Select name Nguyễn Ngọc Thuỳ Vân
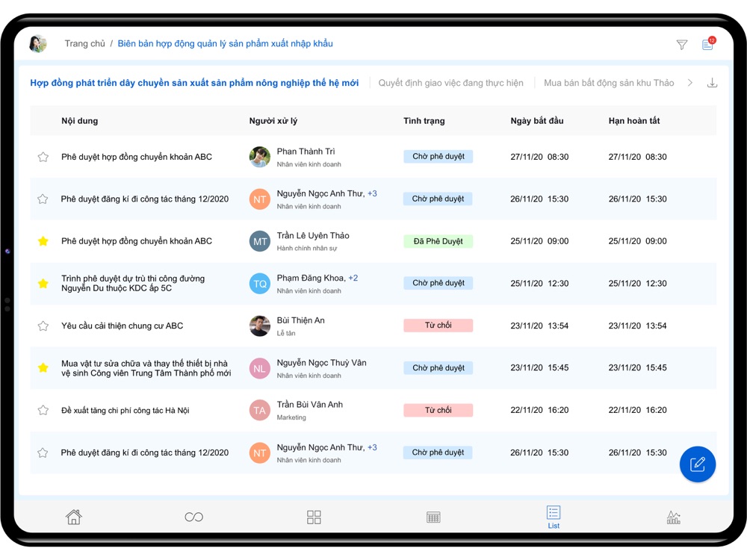The height and width of the screenshot is (560, 747). pos(321,363)
